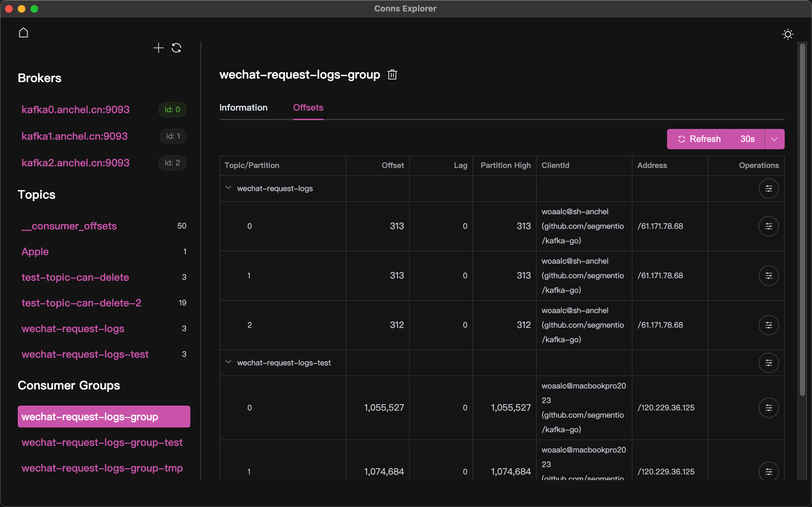
Task: Toggle light/dark theme sun icon
Action: pos(788,34)
